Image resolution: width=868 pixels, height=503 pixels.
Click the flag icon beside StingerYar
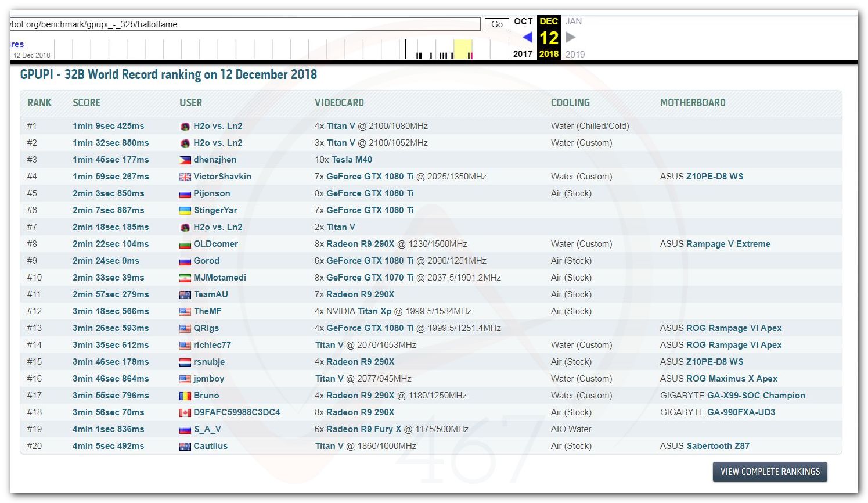185,210
